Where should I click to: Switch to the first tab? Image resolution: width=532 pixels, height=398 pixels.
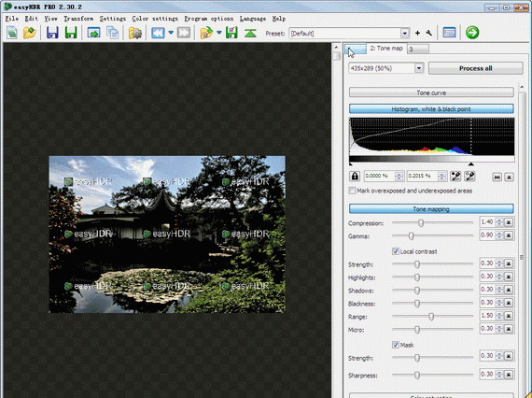click(356, 50)
